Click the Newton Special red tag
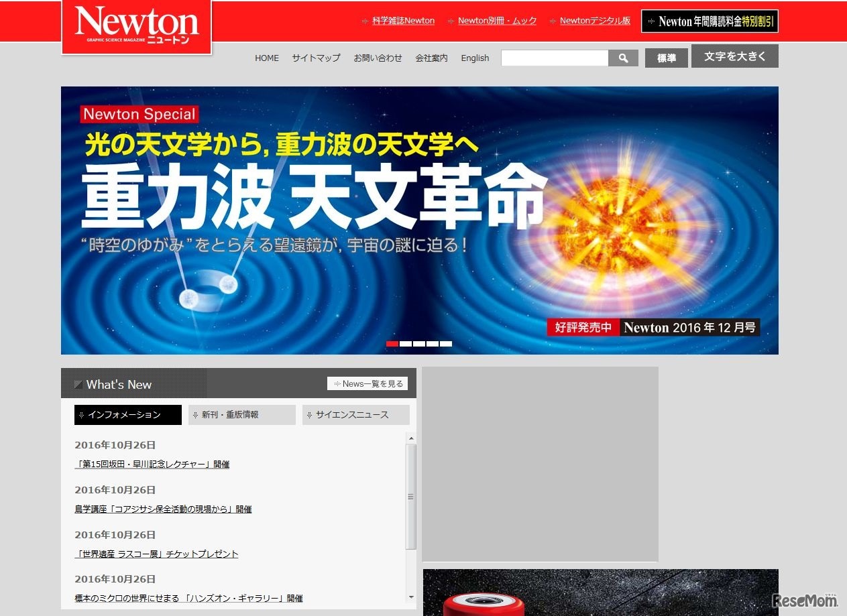This screenshot has height=616, width=847. tap(139, 114)
